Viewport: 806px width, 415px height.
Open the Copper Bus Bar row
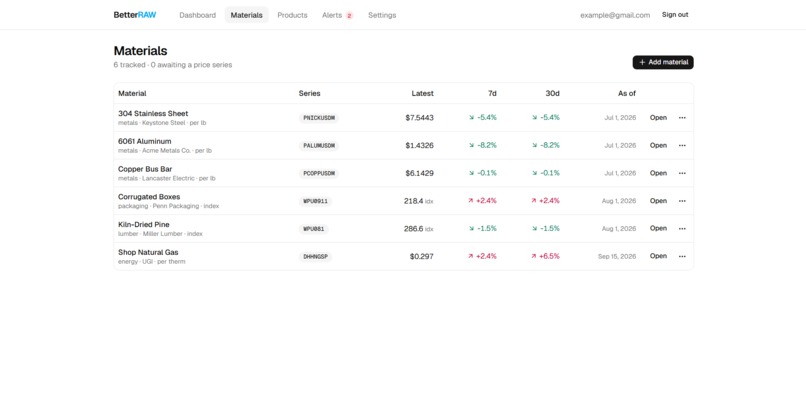[x=658, y=173]
